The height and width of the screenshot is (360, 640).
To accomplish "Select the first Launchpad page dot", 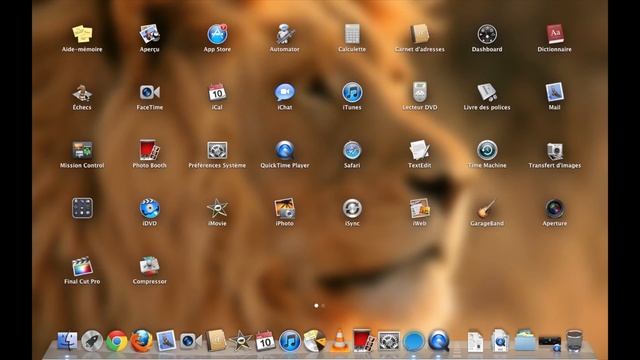I will [316, 305].
